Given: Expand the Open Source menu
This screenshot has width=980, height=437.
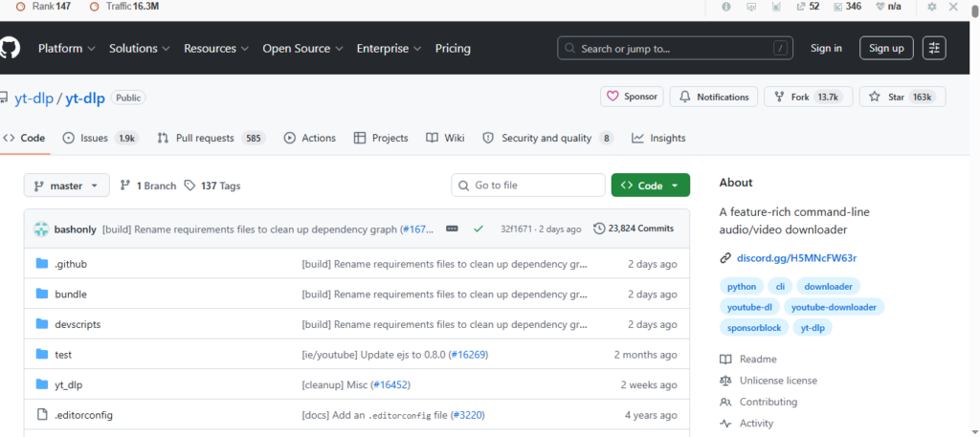Looking at the screenshot, I should pos(302,48).
